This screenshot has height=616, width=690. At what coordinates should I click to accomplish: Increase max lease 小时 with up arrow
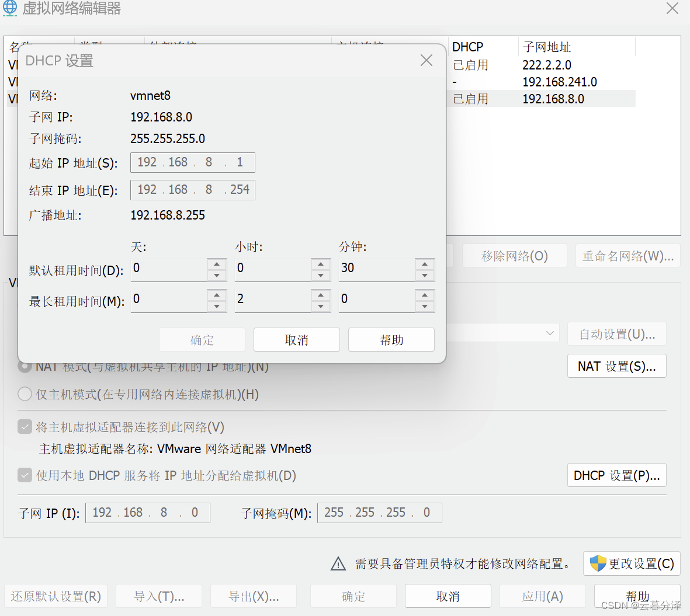pos(321,295)
